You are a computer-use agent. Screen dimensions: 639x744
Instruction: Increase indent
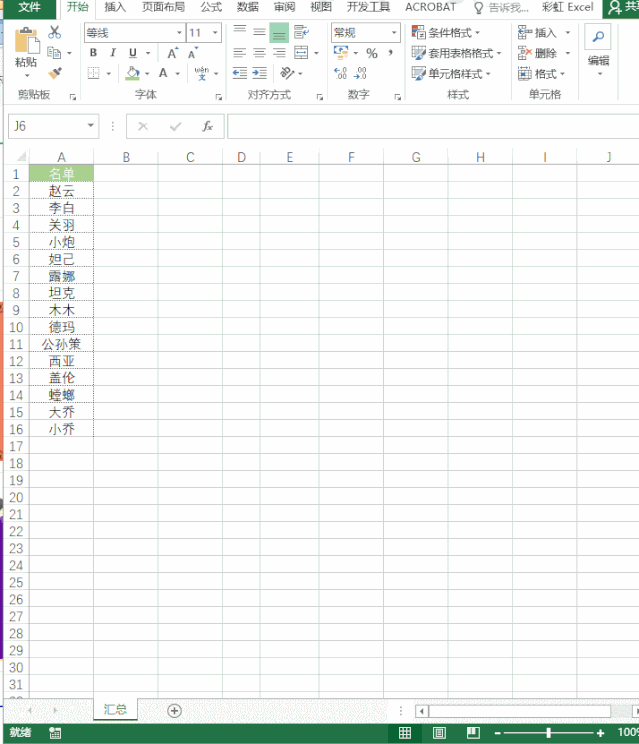pos(259,73)
